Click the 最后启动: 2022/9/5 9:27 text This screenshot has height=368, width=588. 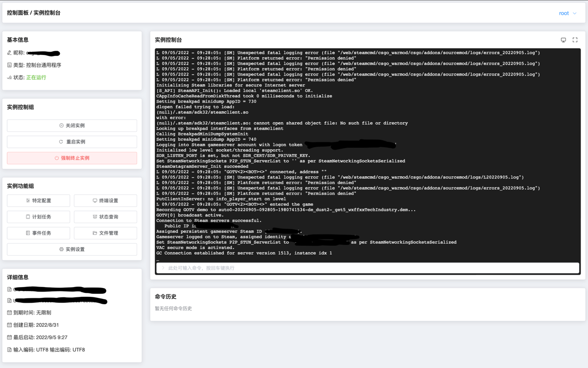tap(40, 337)
